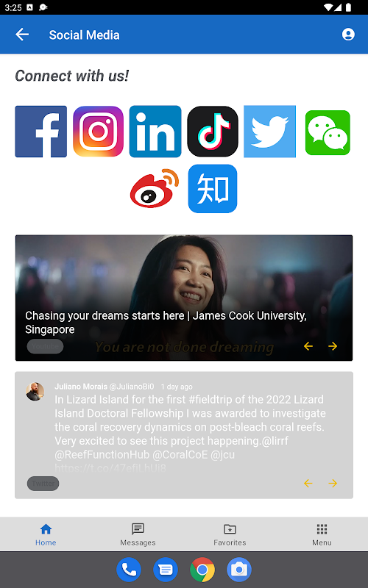Screen dimensions: 368x588
Task: Open the Instagram icon
Action: tap(99, 132)
